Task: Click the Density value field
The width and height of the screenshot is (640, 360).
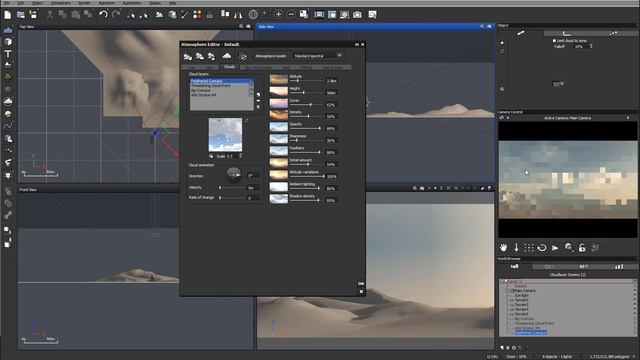Action: coord(332,117)
